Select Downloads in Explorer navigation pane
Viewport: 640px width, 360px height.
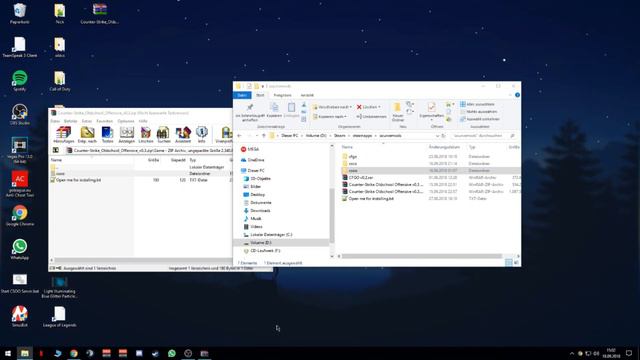(257, 211)
